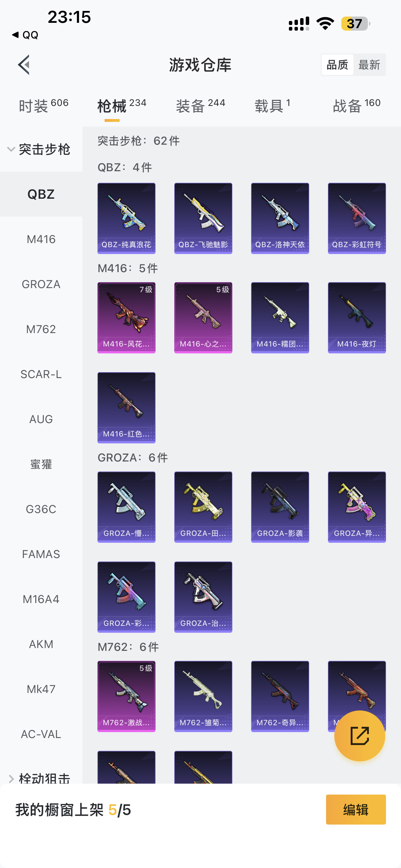
Task: Select M416 in the sidebar
Action: [41, 239]
